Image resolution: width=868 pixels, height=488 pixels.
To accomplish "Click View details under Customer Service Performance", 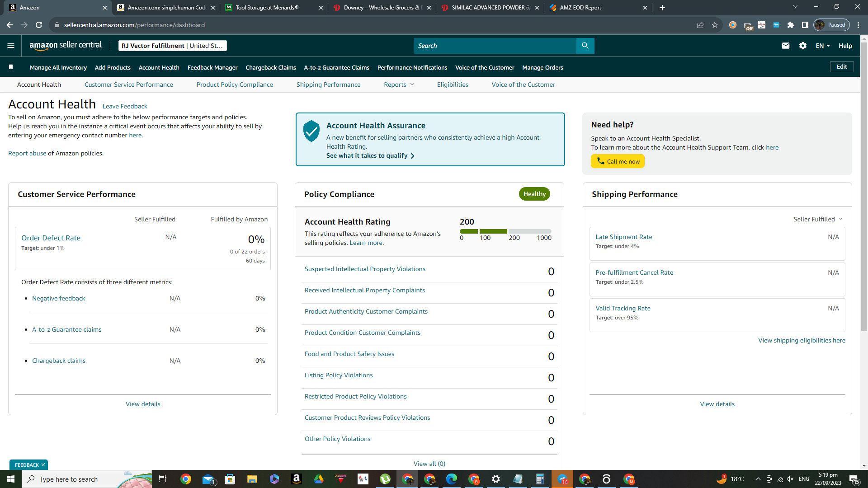I will 143,404.
